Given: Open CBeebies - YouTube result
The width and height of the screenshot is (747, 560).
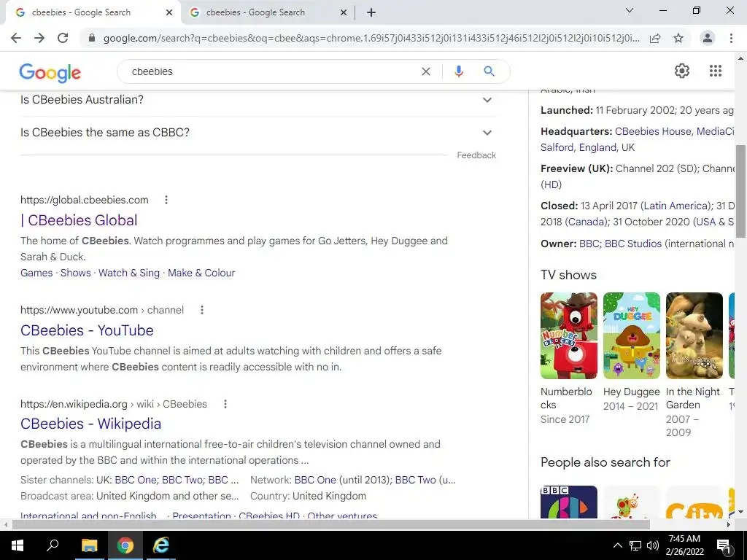Looking at the screenshot, I should [87, 330].
